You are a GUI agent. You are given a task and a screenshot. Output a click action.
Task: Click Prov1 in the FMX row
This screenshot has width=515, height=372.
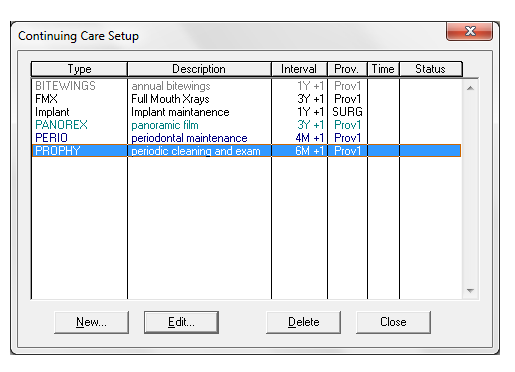pyautogui.click(x=348, y=99)
